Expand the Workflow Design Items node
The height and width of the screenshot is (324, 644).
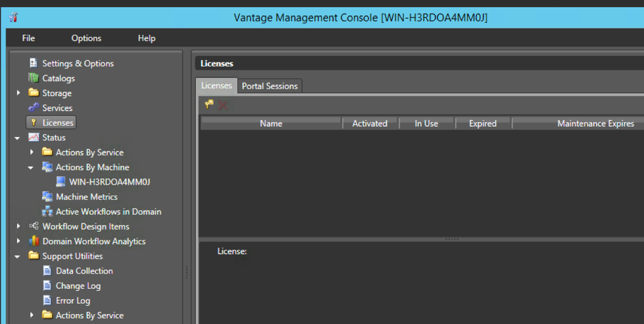click(x=18, y=226)
